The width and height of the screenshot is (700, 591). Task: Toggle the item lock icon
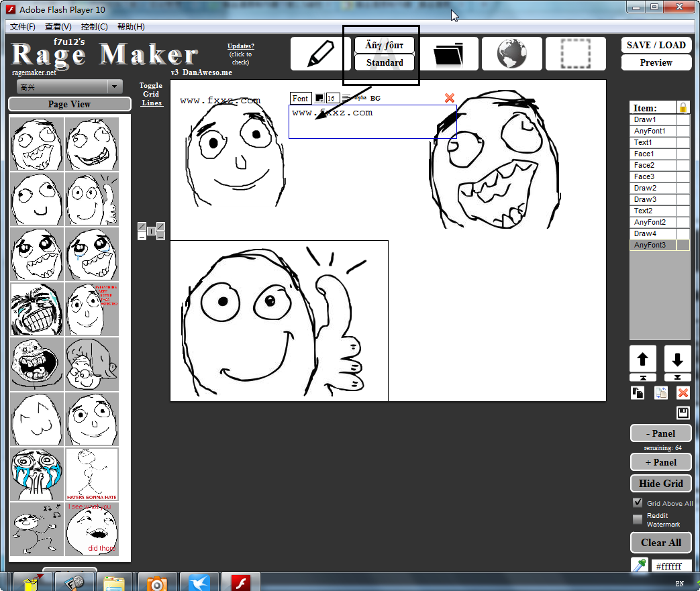683,107
